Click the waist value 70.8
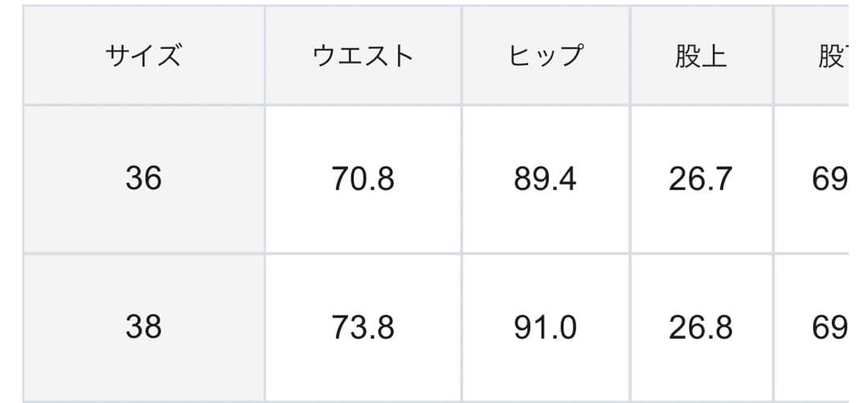This screenshot has height=403, width=868. point(363,179)
